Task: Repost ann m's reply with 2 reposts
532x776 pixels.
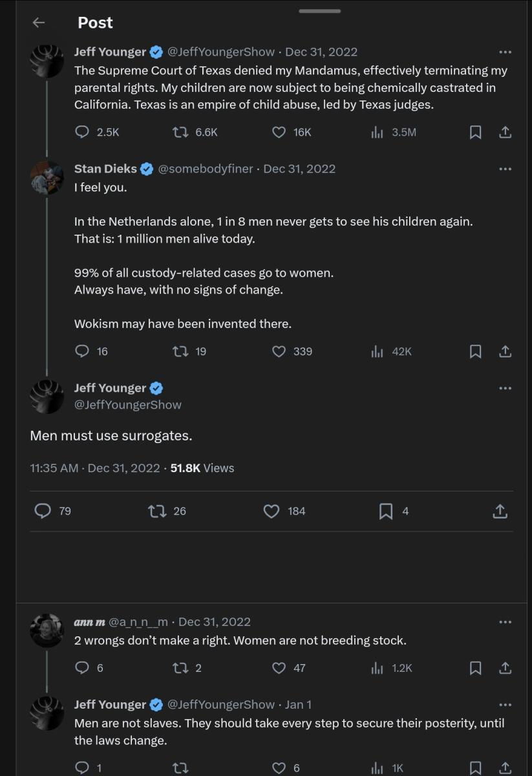Action: point(182,668)
